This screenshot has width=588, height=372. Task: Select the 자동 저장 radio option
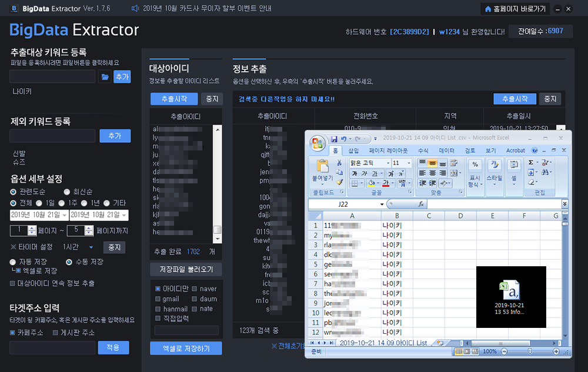click(x=13, y=262)
